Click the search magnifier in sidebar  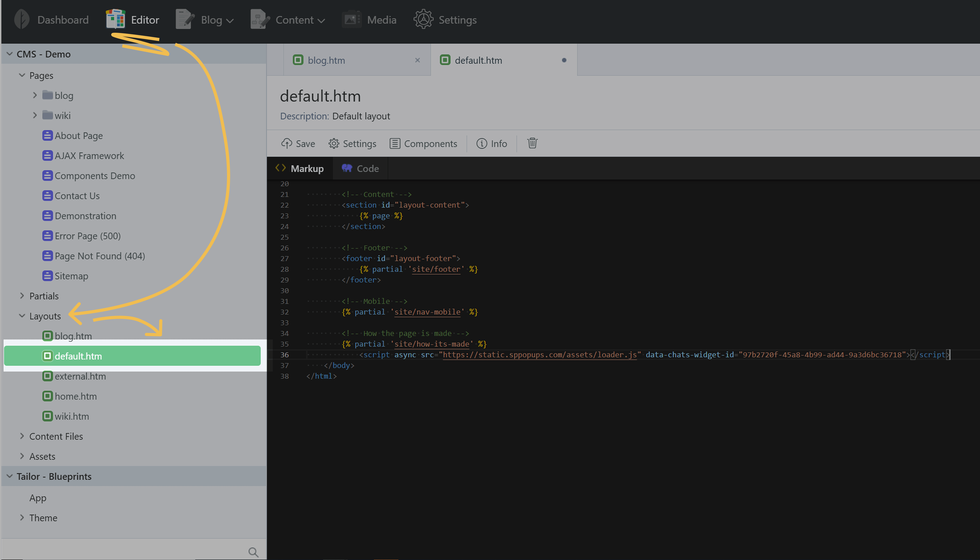[253, 552]
